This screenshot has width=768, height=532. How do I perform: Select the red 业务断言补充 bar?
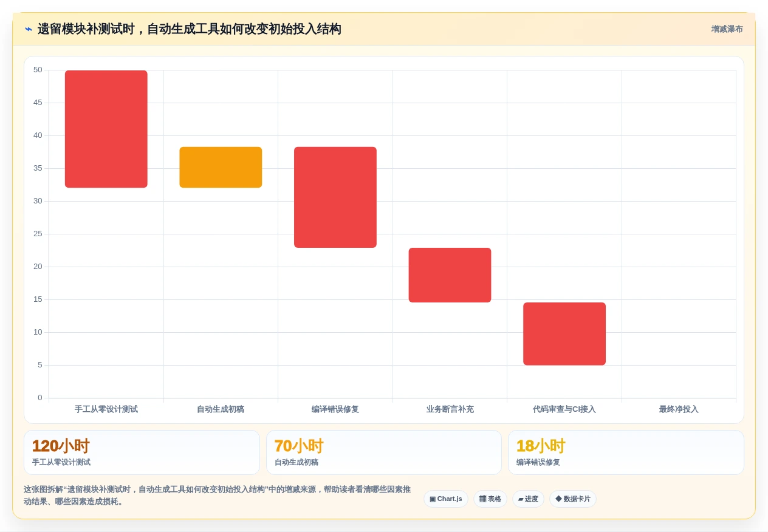pos(450,275)
